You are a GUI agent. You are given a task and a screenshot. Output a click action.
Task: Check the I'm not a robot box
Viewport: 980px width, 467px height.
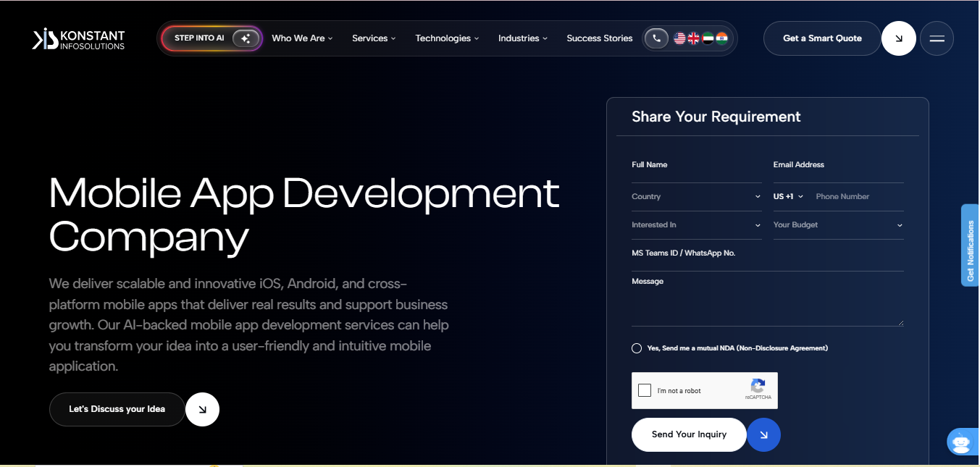pyautogui.click(x=645, y=391)
